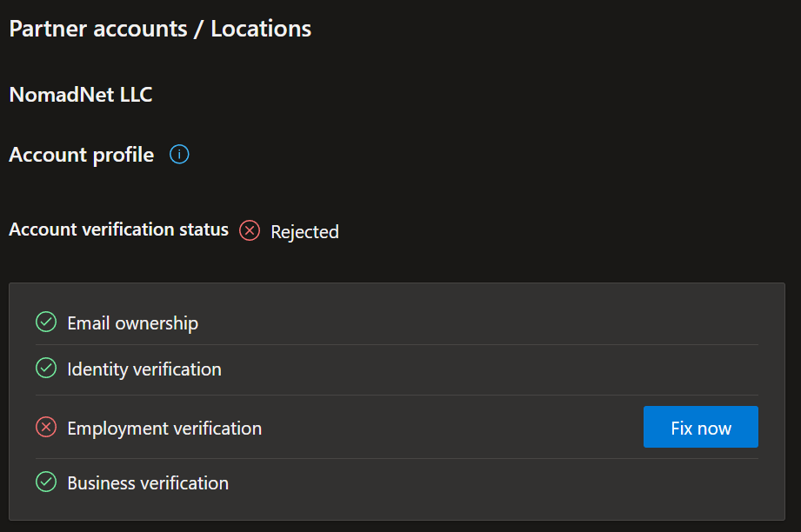Select the Email ownership row label
Image resolution: width=801 pixels, height=532 pixels.
[x=133, y=323]
